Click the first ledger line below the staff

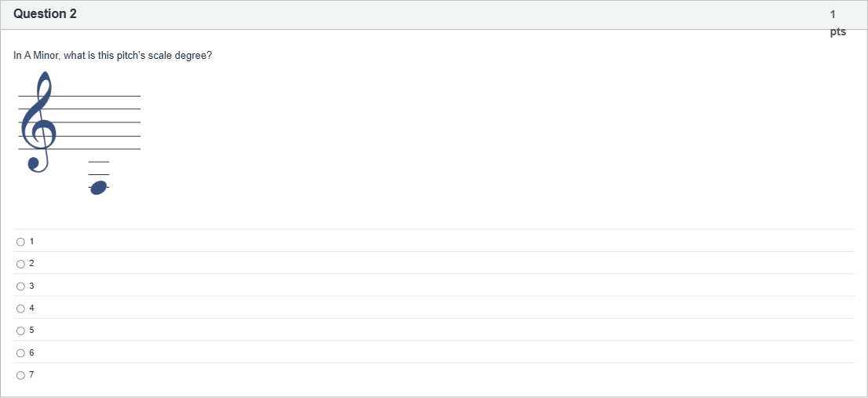coord(99,162)
